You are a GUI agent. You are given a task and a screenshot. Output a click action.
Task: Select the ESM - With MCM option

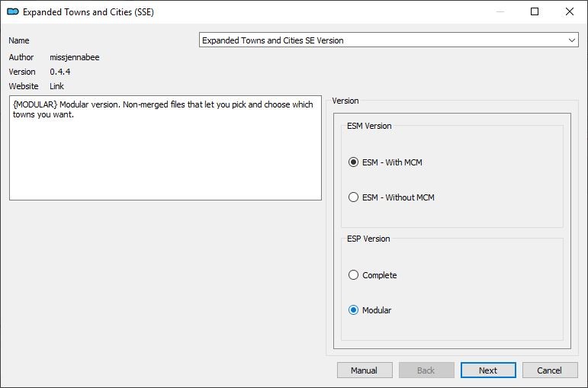[x=385, y=162]
